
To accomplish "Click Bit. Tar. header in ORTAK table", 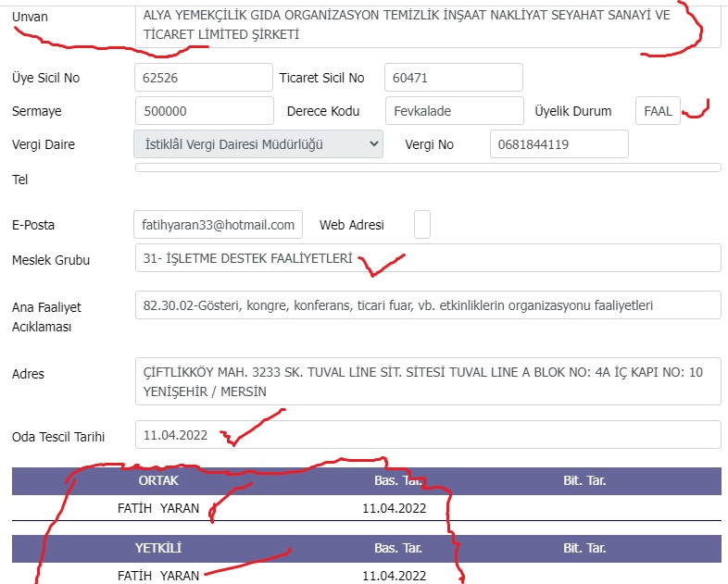I will point(584,480).
